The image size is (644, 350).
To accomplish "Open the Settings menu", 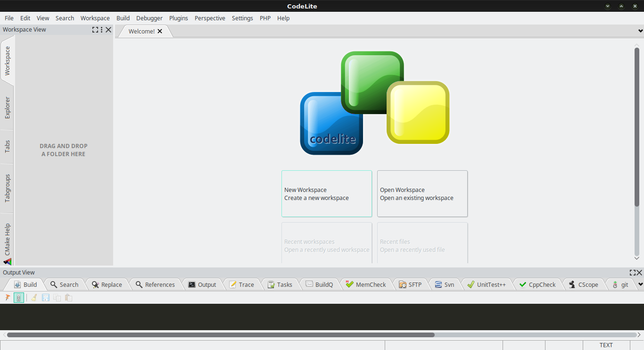I will coord(242,18).
